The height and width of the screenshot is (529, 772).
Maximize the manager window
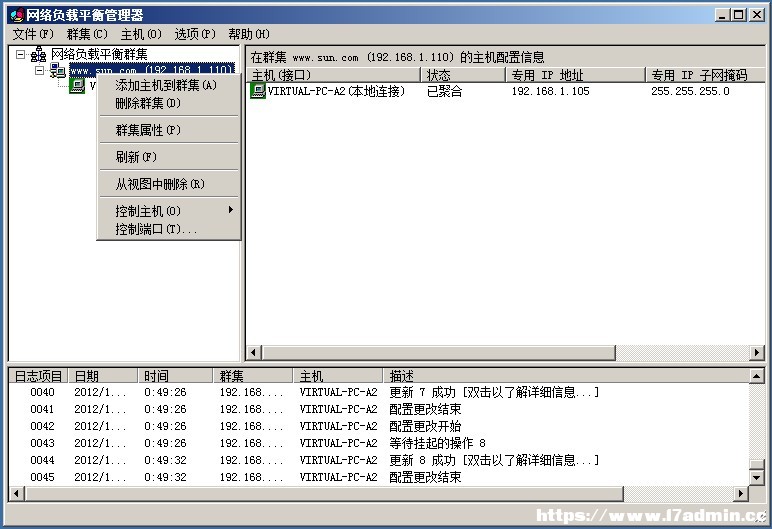coord(739,15)
